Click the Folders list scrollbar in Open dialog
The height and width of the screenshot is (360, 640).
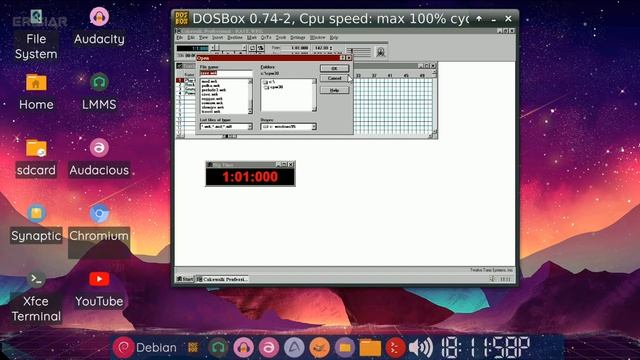(314, 95)
